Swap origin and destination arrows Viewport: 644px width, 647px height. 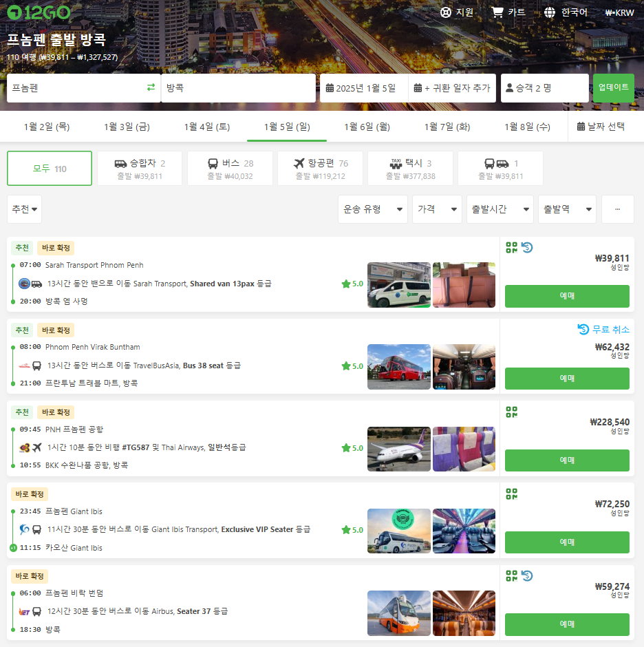pos(151,87)
